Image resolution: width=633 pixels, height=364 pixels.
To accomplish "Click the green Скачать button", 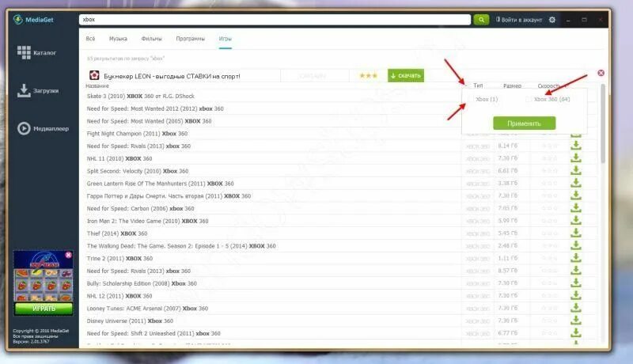I will pyautogui.click(x=406, y=75).
